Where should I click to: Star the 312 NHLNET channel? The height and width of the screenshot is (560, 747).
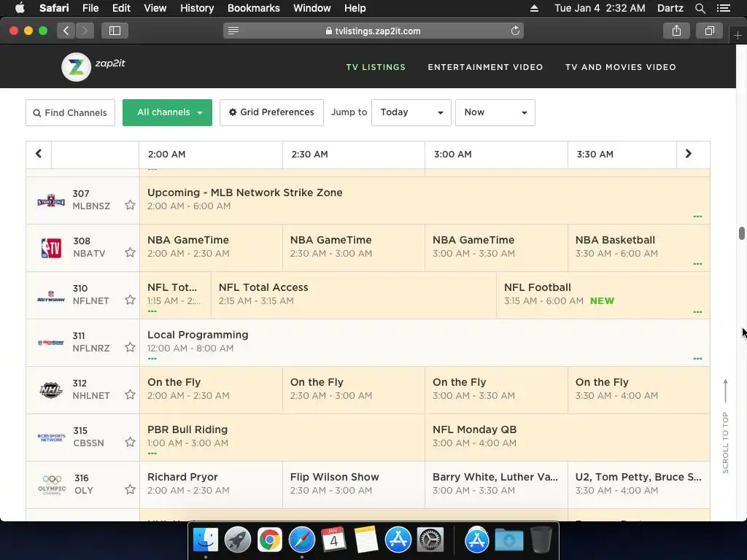130,394
